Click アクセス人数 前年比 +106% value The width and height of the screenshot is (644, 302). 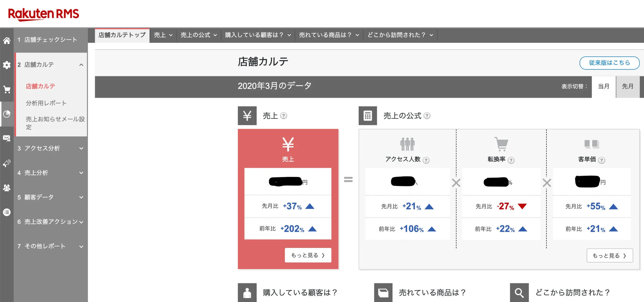[412, 229]
